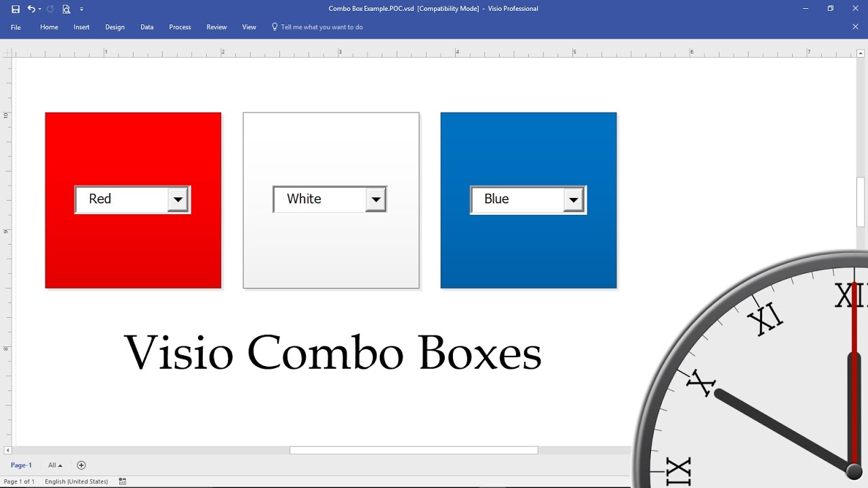Add a new page with plus icon
868x488 pixels.
81,465
